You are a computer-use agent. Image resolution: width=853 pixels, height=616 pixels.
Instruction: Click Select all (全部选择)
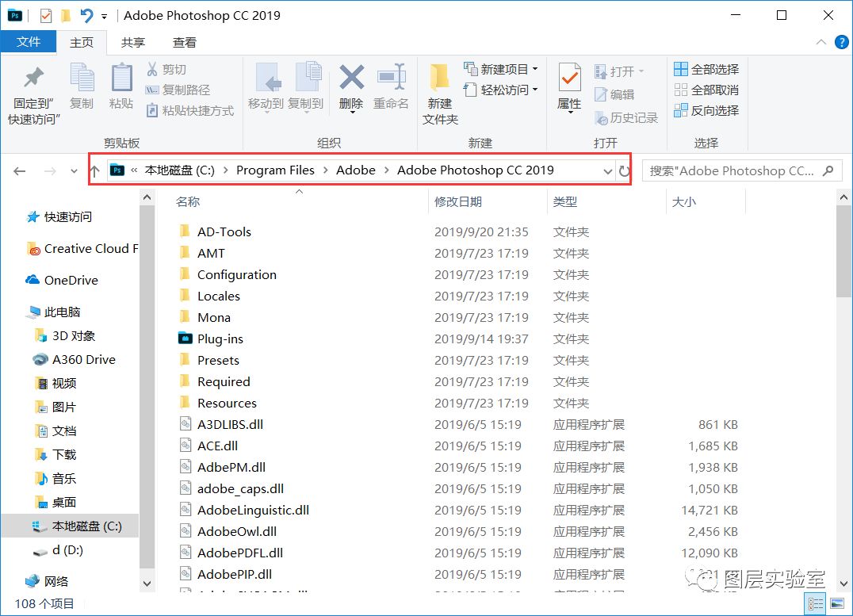[706, 69]
